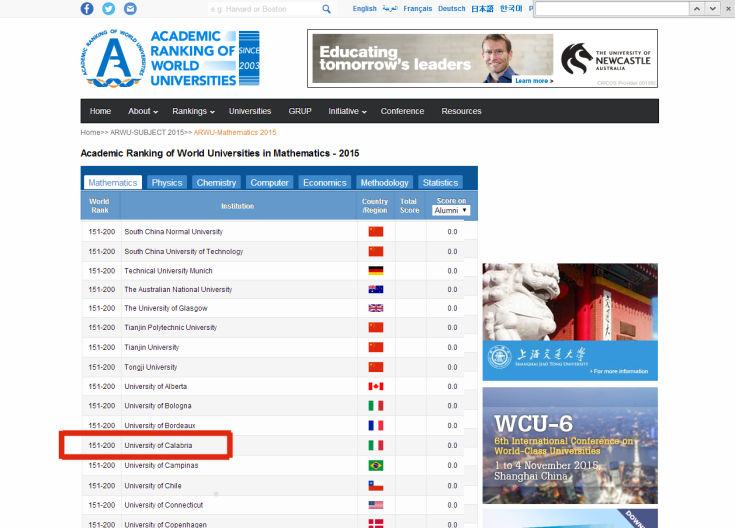Select the Mathematics tab
Image resolution: width=735 pixels, height=528 pixels.
coord(113,182)
